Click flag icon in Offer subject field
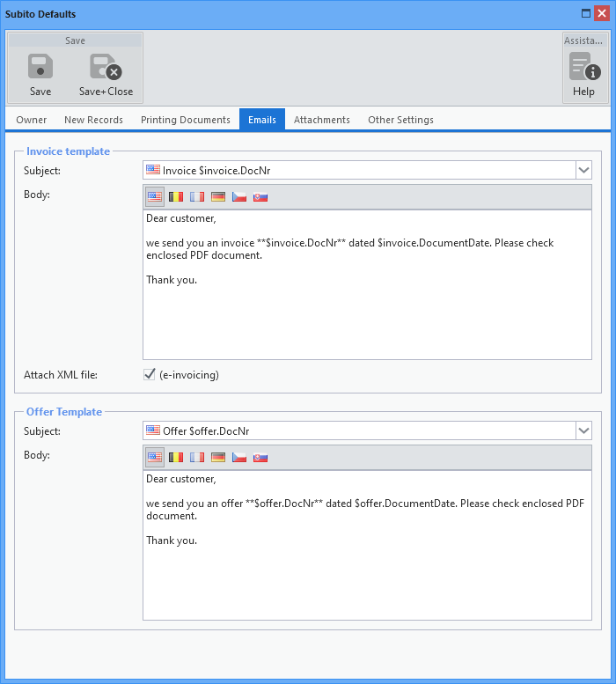This screenshot has width=616, height=684. point(153,430)
